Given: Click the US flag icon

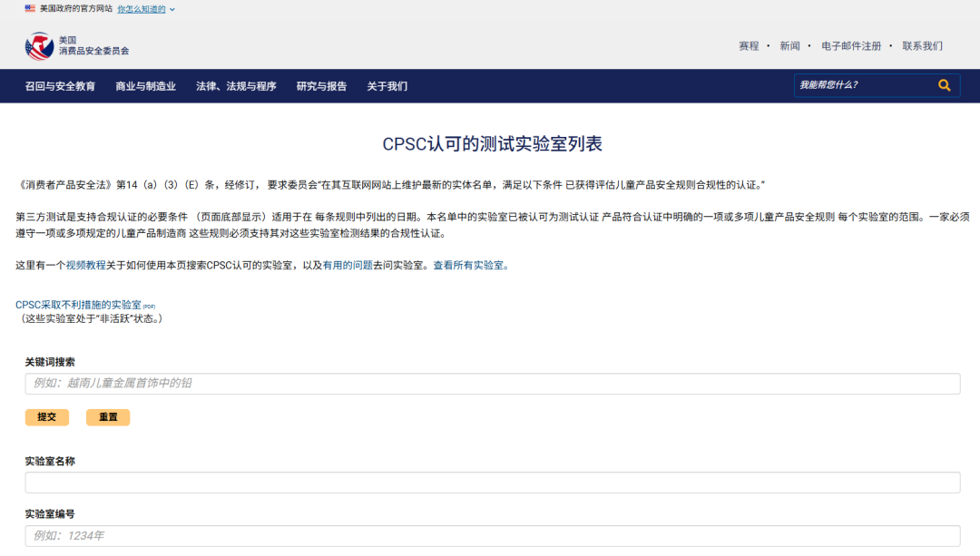Looking at the screenshot, I should click(30, 9).
